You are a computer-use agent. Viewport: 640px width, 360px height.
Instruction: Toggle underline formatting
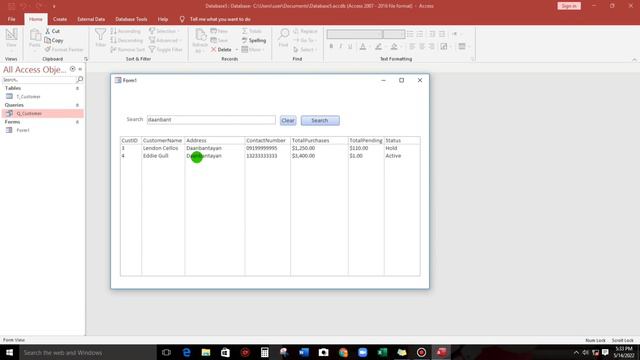(x=350, y=47)
